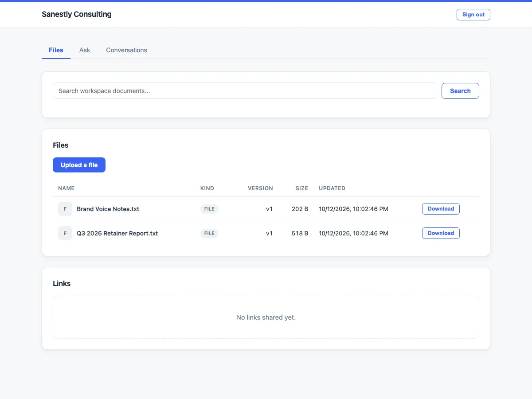Click the KIND column header

(207, 188)
